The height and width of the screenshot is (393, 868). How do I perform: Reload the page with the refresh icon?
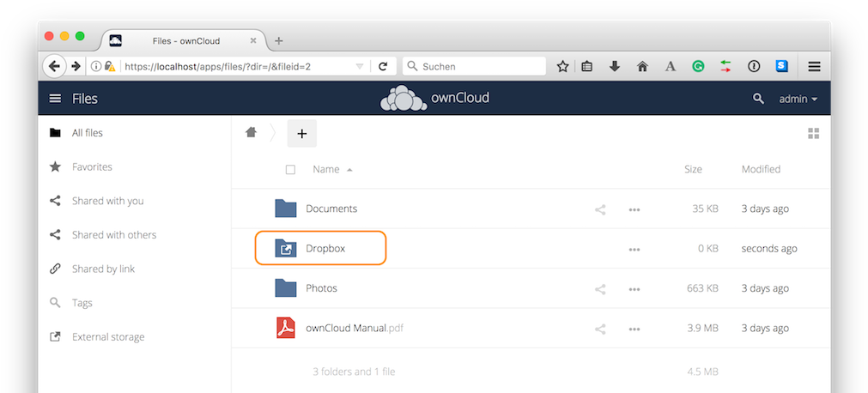coord(383,66)
